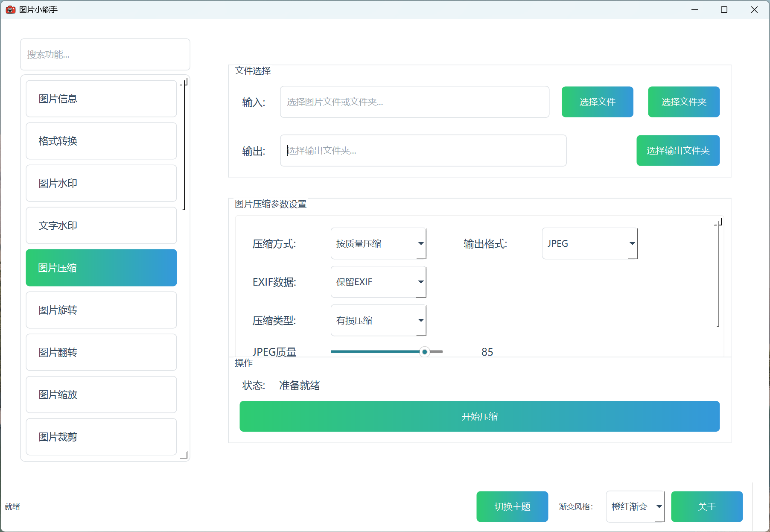The width and height of the screenshot is (770, 532).
Task: Open the 关于 dialog
Action: [x=707, y=506]
